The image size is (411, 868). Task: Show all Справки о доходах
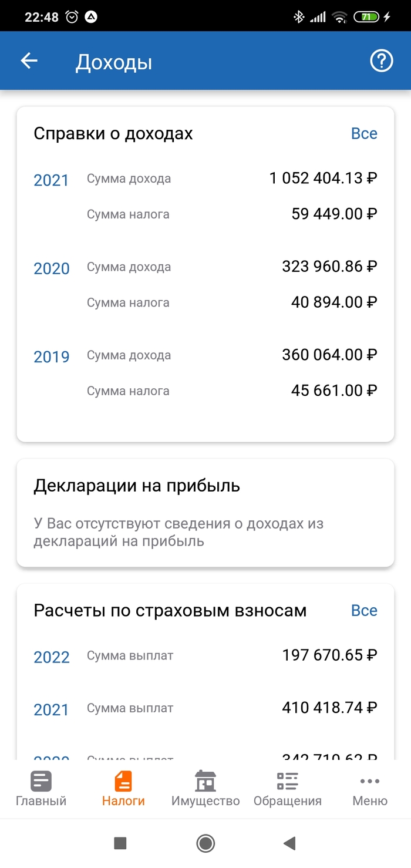[364, 134]
